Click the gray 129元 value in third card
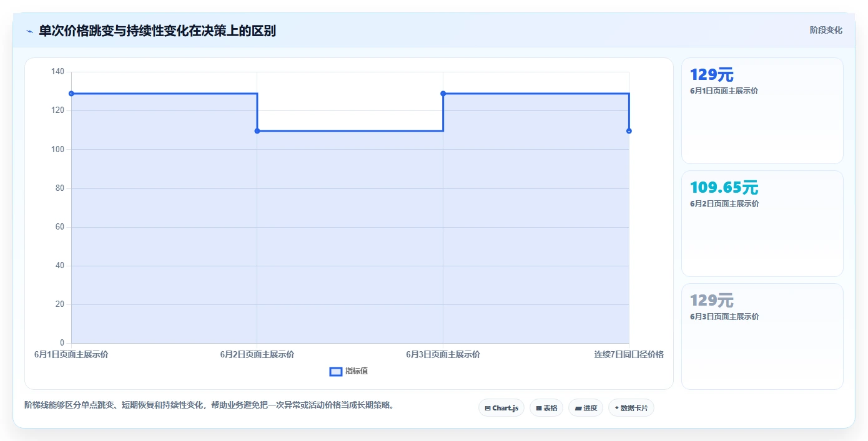Viewport: 868px width, 441px height. [x=712, y=301]
